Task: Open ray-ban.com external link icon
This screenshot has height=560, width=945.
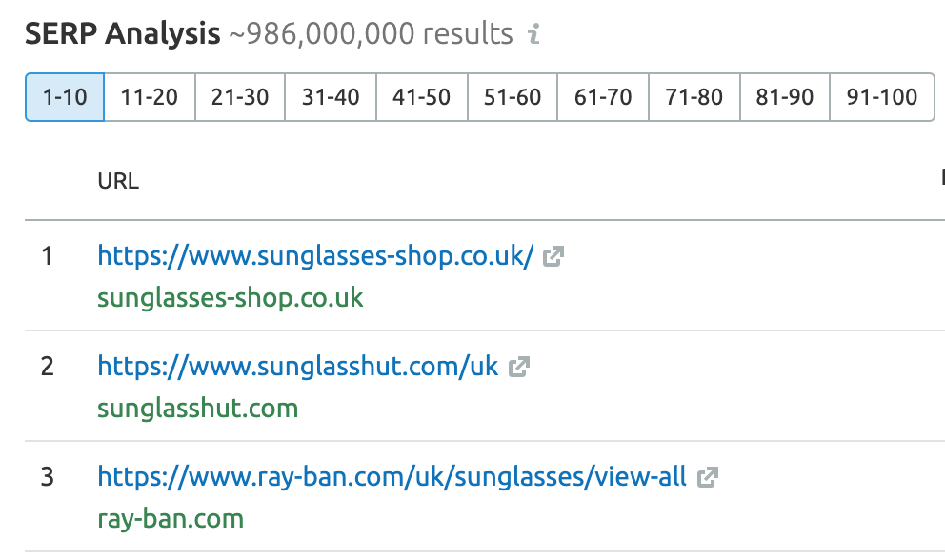Action: tap(708, 477)
